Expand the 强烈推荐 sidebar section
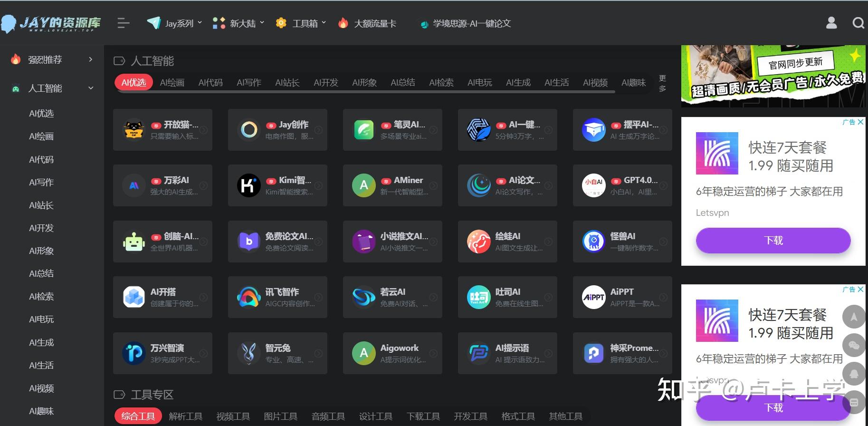This screenshot has height=426, width=868. click(52, 59)
